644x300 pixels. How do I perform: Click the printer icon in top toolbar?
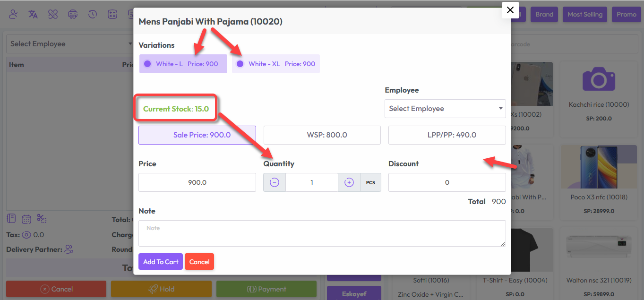click(x=73, y=14)
